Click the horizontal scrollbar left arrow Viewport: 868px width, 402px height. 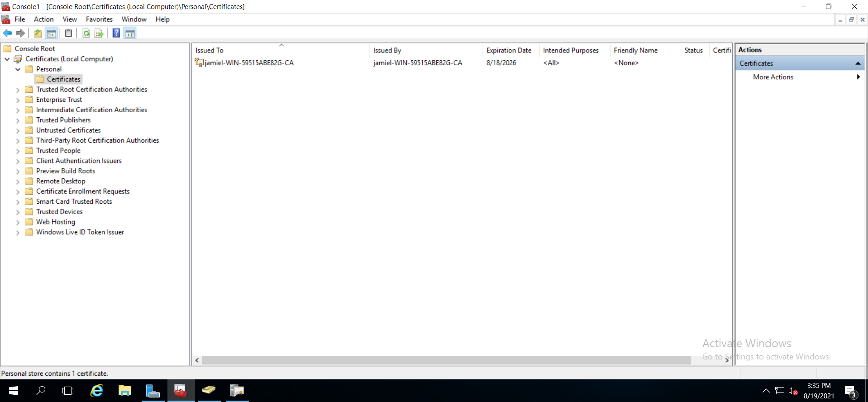(x=197, y=360)
